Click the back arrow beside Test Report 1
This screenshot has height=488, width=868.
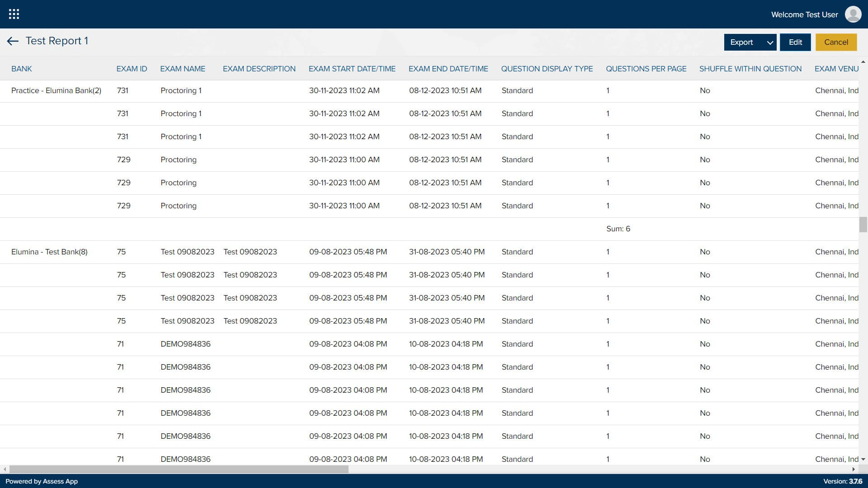click(13, 41)
